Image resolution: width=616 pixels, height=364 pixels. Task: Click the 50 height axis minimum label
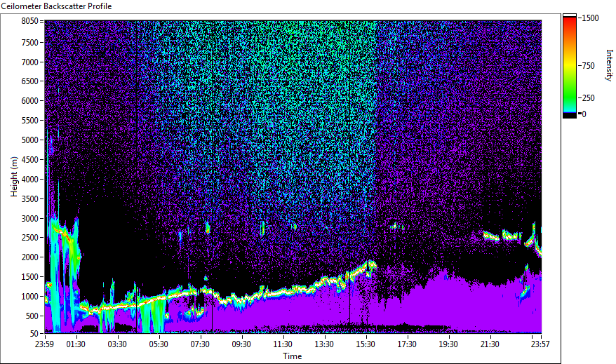[x=34, y=333]
